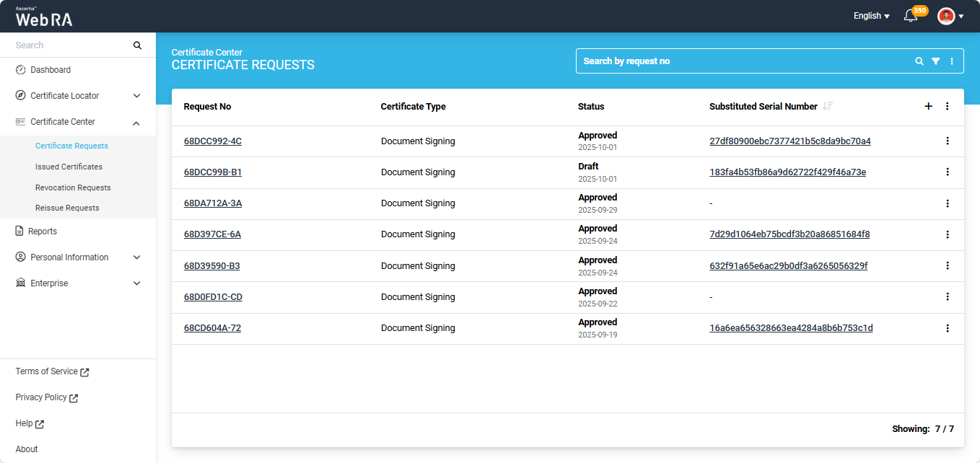The width and height of the screenshot is (980, 463).
Task: Open more options in table header
Action: point(948,106)
